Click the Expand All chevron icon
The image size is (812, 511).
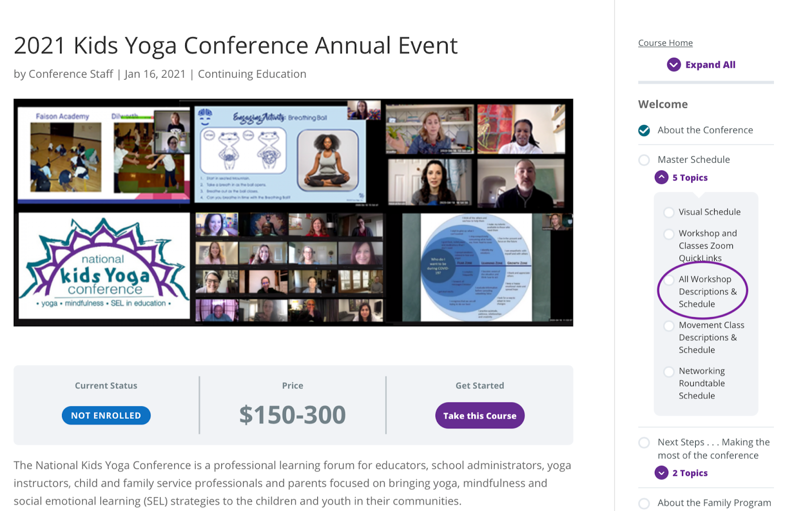[x=673, y=64]
